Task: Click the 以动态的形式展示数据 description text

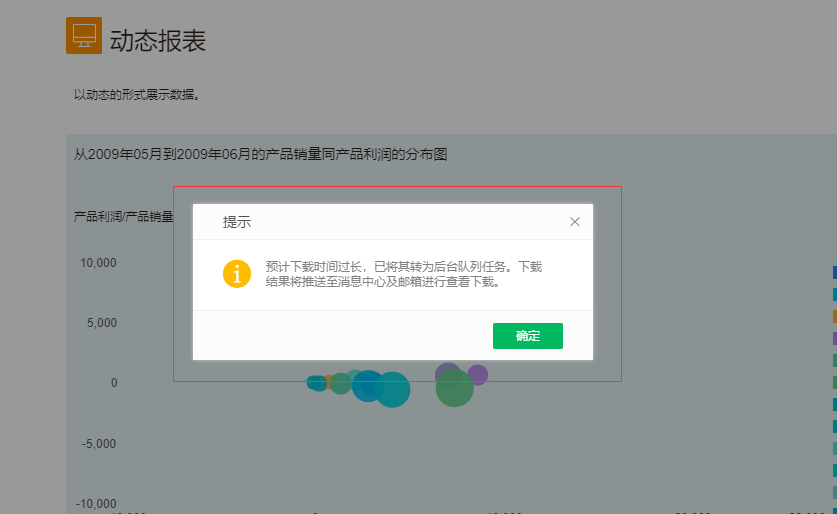Action: (x=137, y=96)
